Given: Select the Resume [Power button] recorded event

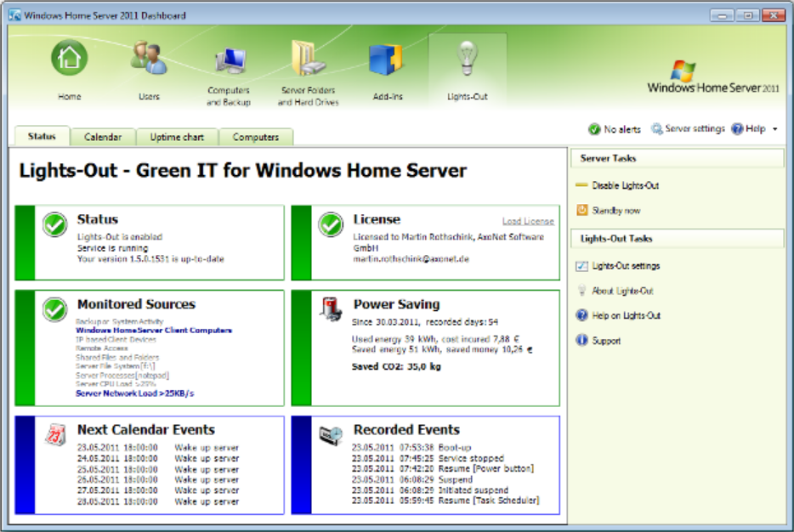Looking at the screenshot, I should pos(443,469).
